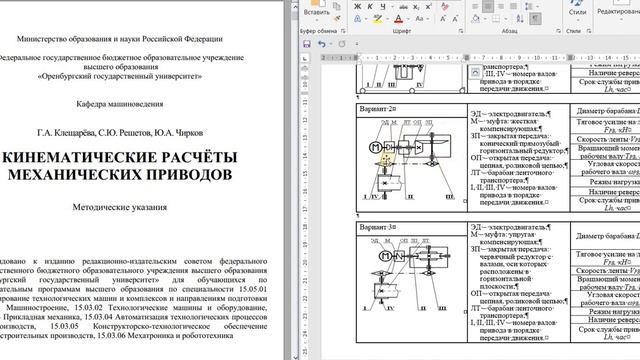Click the Copy icon in the clipboard group
Screen dimensions: 640x360
coord(337,6)
